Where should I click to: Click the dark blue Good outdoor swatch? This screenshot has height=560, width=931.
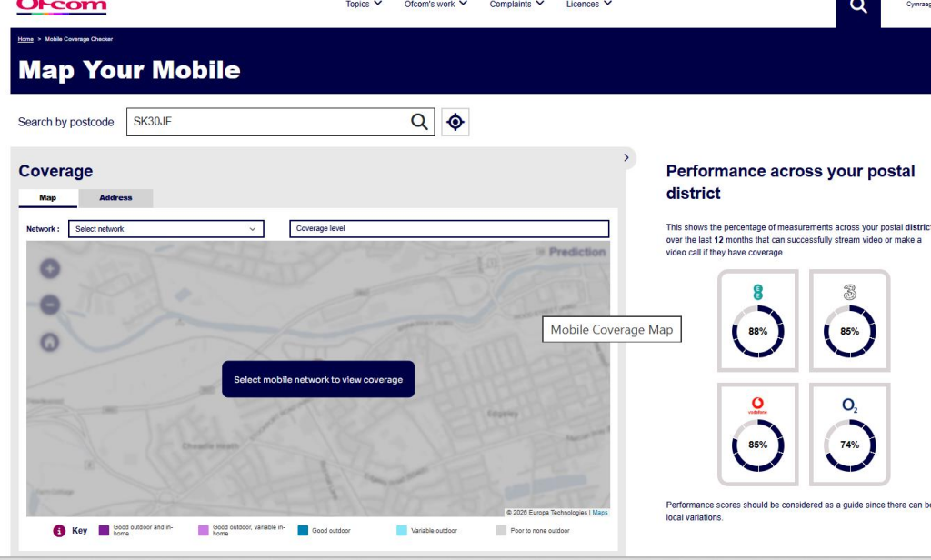coord(303,530)
